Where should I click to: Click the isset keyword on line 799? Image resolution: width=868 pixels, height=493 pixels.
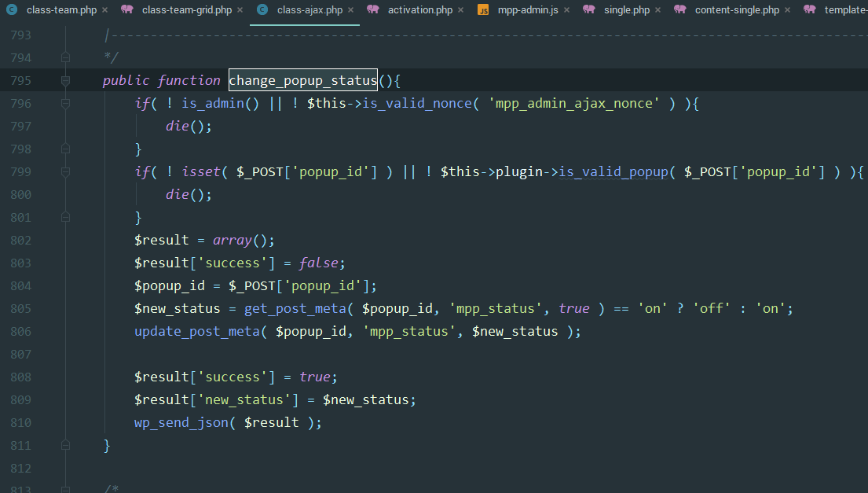(x=201, y=171)
